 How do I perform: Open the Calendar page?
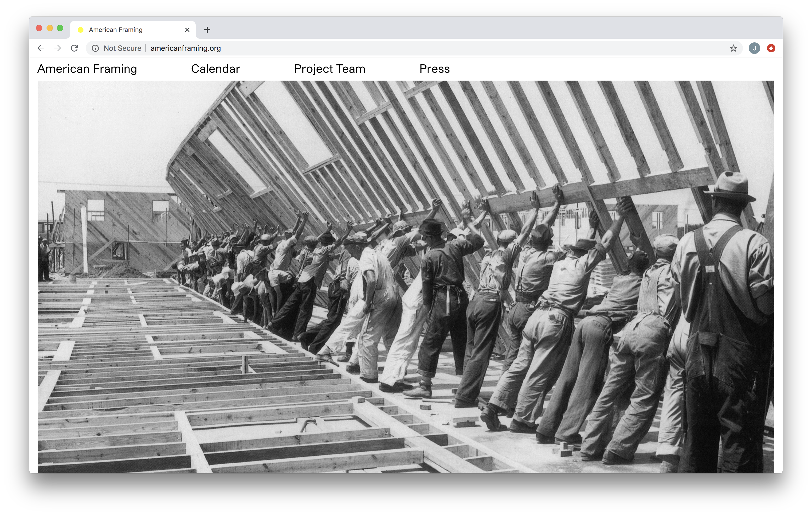tap(216, 69)
